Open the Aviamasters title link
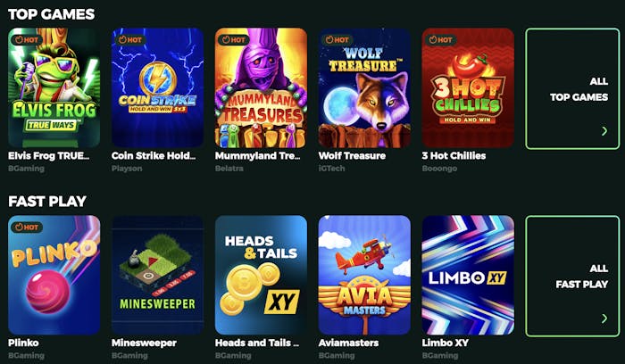 (x=348, y=343)
